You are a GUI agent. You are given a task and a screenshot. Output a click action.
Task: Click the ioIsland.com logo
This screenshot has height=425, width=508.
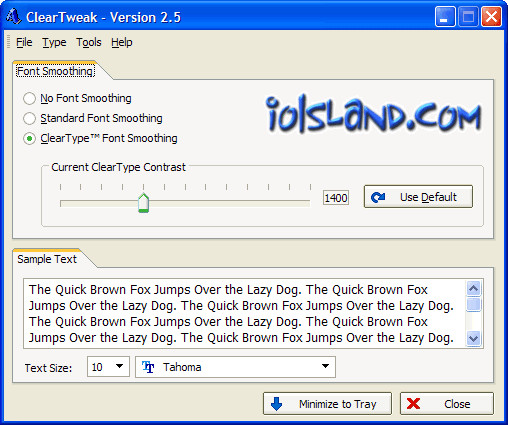click(x=374, y=114)
